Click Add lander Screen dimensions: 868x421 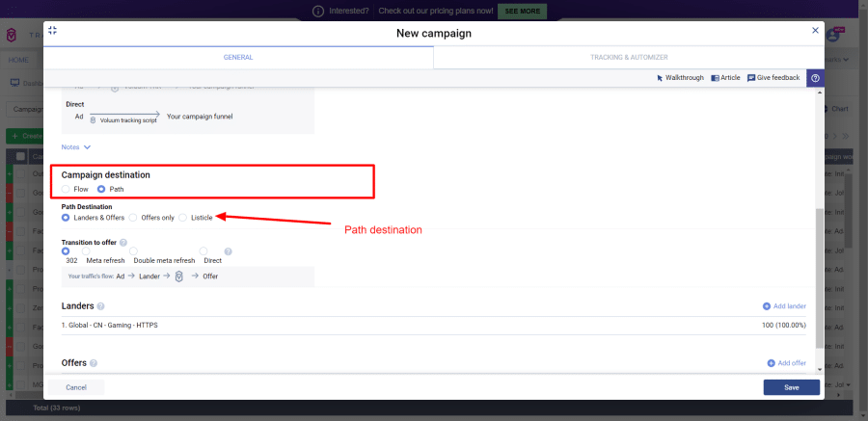[784, 306]
